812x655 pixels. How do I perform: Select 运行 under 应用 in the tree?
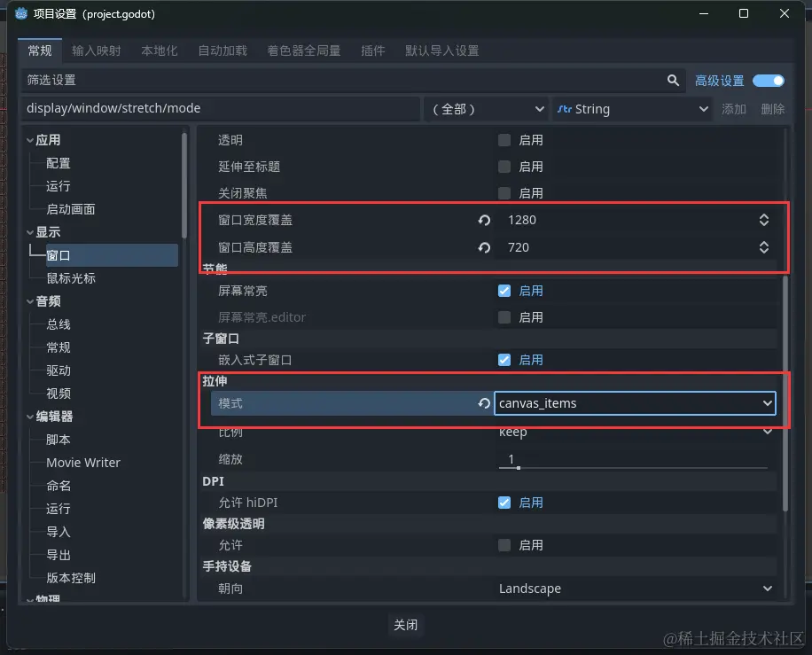[x=58, y=186]
